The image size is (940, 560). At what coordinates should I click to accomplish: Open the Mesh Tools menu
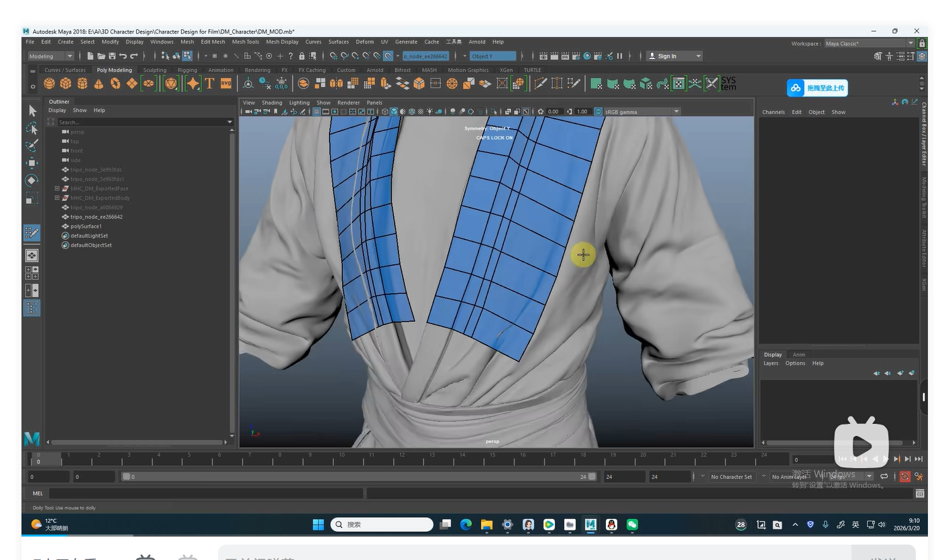tap(245, 42)
